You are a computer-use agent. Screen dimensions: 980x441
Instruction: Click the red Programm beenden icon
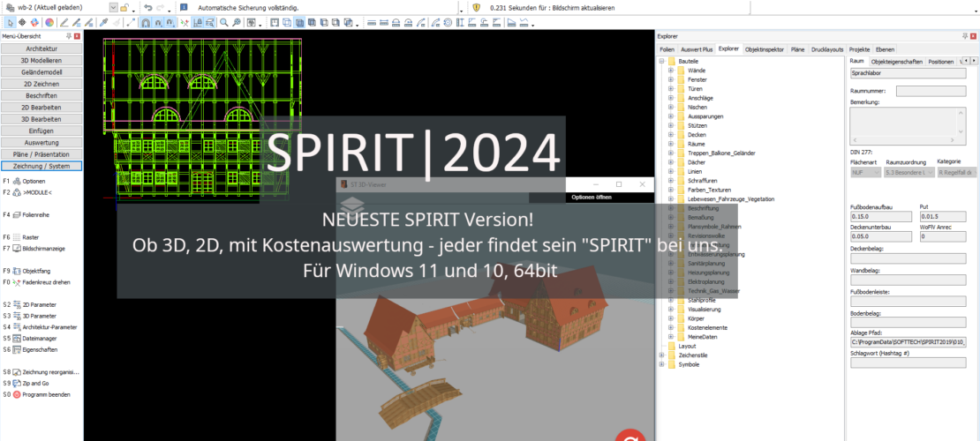[18, 394]
